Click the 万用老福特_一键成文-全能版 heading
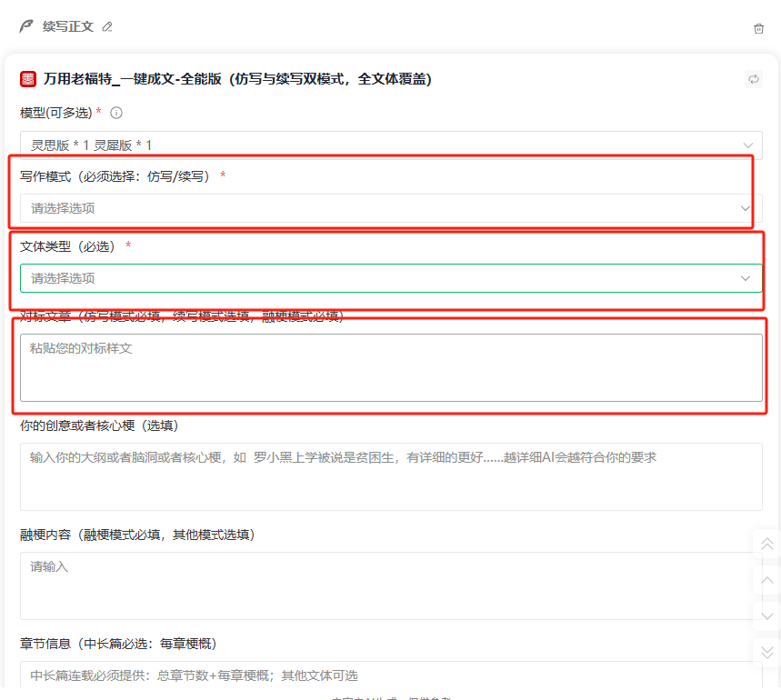Viewport: 781px width, 700px height. click(x=237, y=79)
